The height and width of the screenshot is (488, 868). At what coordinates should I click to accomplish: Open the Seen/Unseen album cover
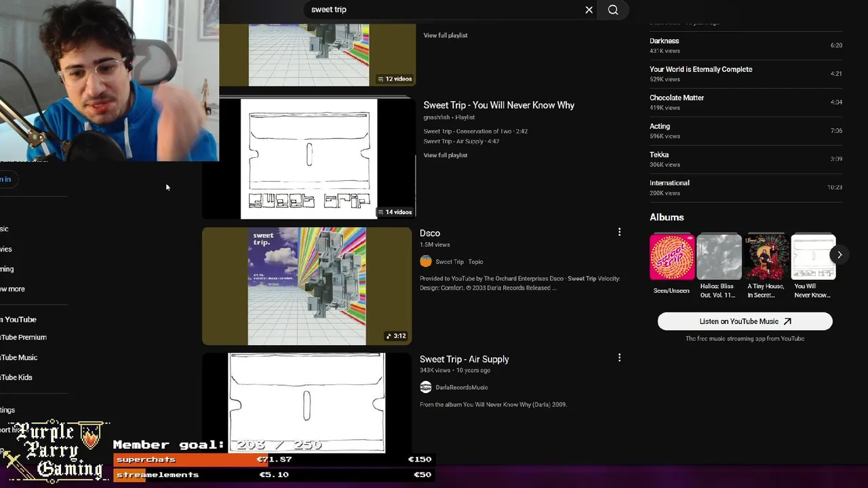click(x=671, y=258)
